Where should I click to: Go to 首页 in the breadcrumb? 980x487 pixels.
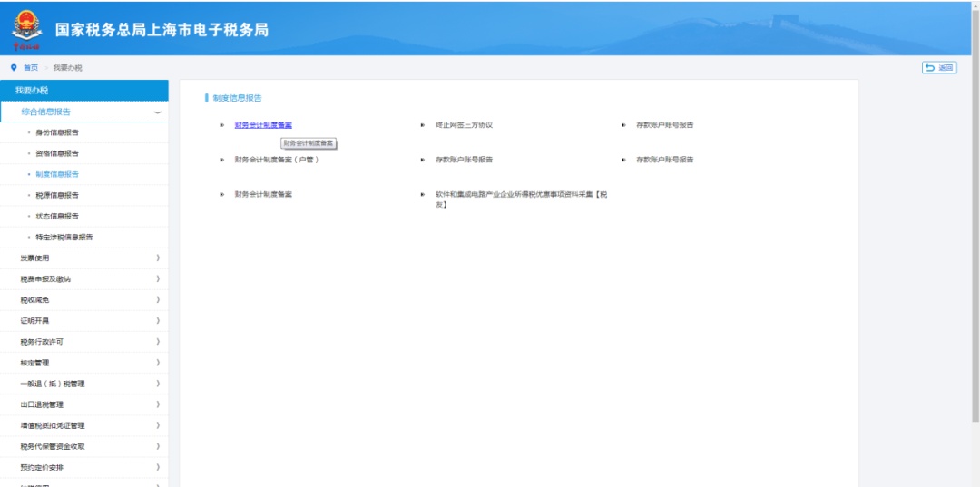31,68
